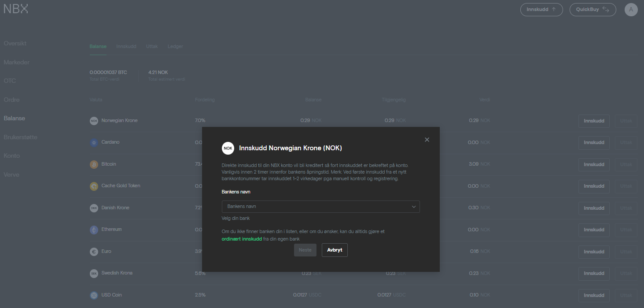
Task: Click the NBX logo
Action: [x=16, y=9]
